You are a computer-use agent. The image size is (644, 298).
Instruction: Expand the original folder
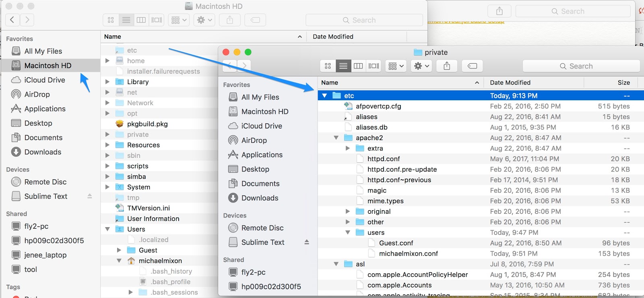348,211
